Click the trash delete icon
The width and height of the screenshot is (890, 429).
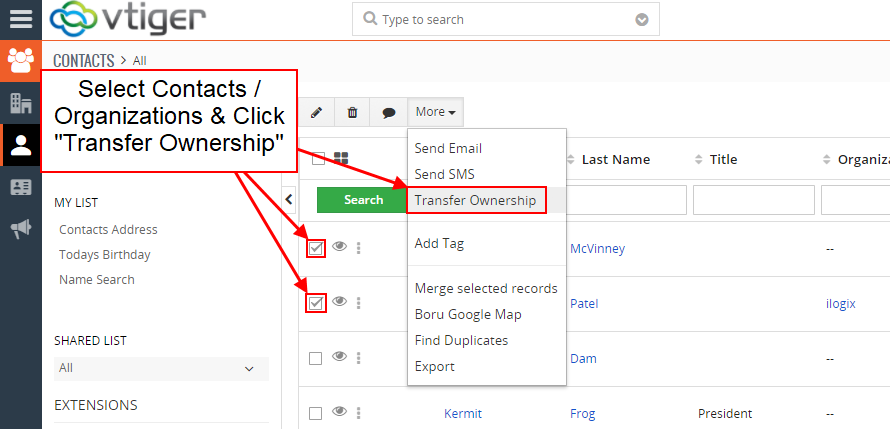[352, 112]
